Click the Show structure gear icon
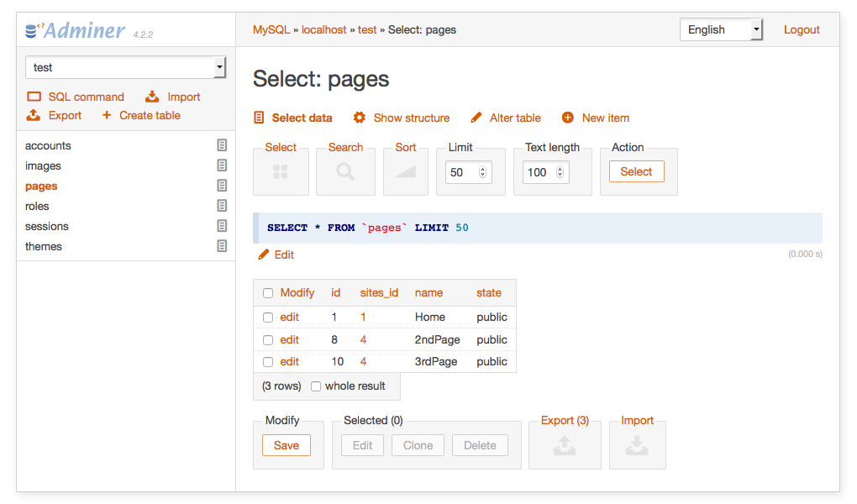This screenshot has width=857, height=504. coord(360,118)
